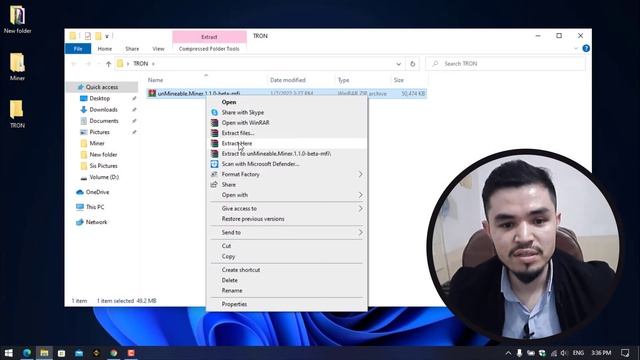Open the notification center icon

(625, 353)
